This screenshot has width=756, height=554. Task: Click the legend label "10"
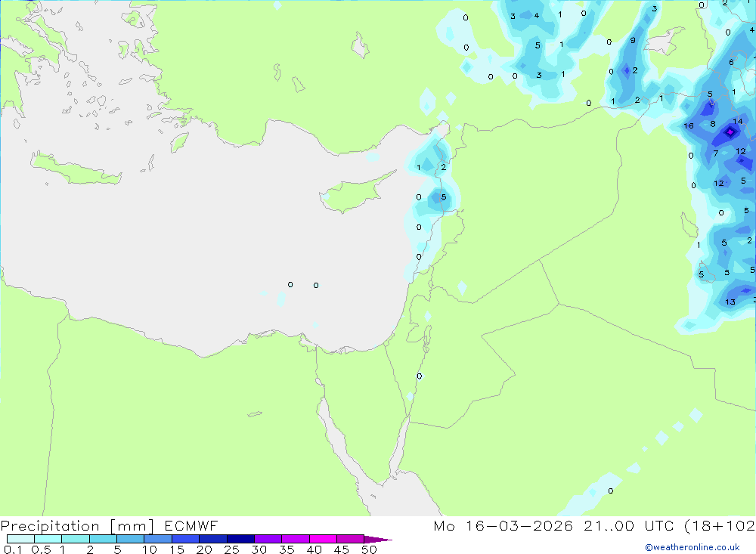pyautogui.click(x=150, y=549)
